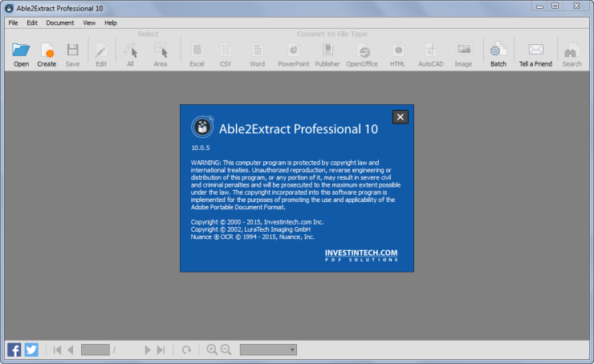The image size is (594, 364).
Task: Click the page number input field
Action: coord(96,350)
